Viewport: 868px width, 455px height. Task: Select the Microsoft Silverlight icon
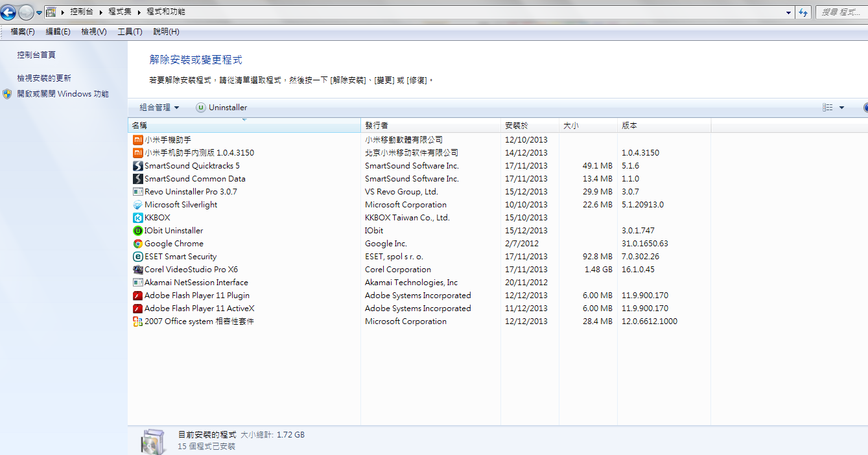click(137, 205)
